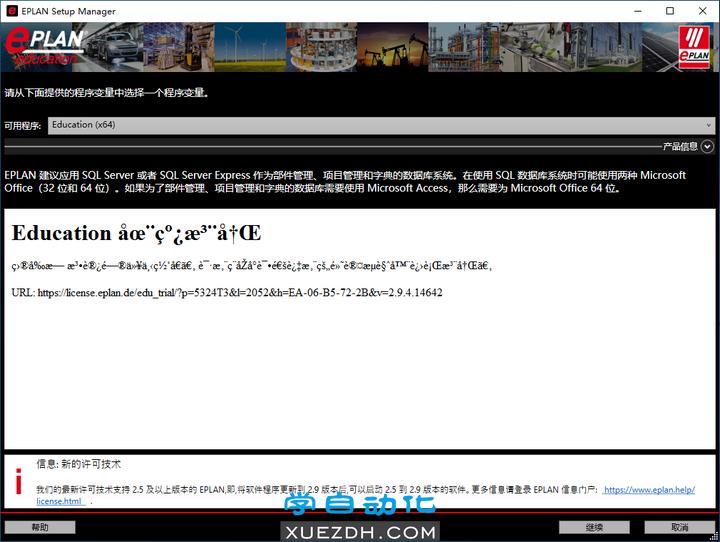
Task: Click the 产品信息 label
Action: click(680, 147)
